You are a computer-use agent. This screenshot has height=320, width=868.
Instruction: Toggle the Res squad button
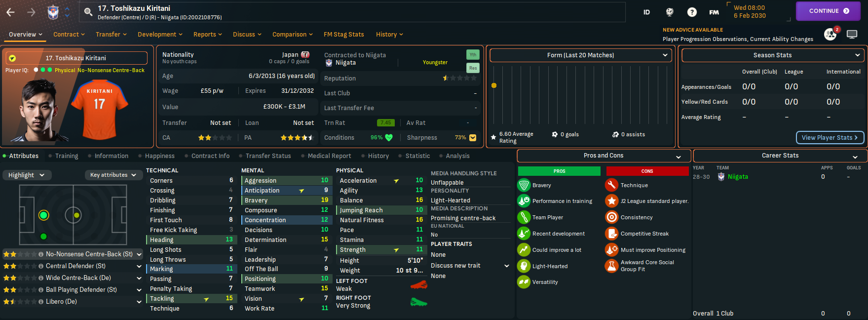[473, 68]
